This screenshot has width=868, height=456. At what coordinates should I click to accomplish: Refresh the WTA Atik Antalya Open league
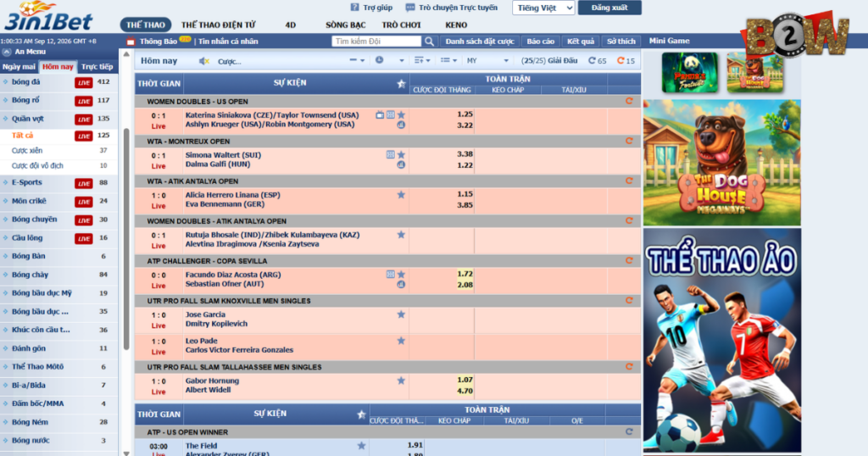click(629, 181)
